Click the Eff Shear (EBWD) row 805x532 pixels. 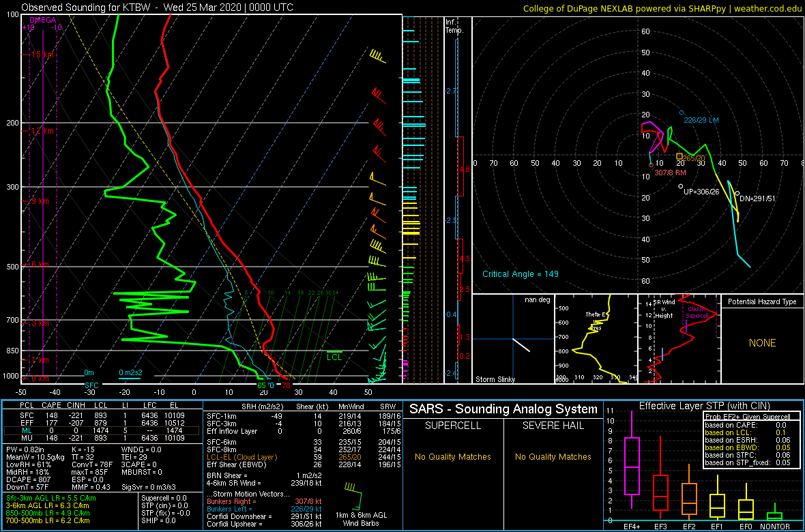(x=302, y=464)
